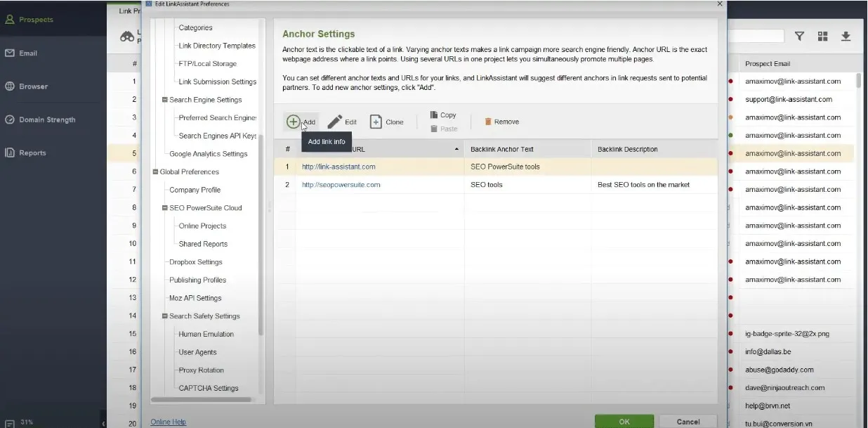868x428 pixels.
Task: Select abuse@godaddy.com in the prospects table
Action: point(780,370)
